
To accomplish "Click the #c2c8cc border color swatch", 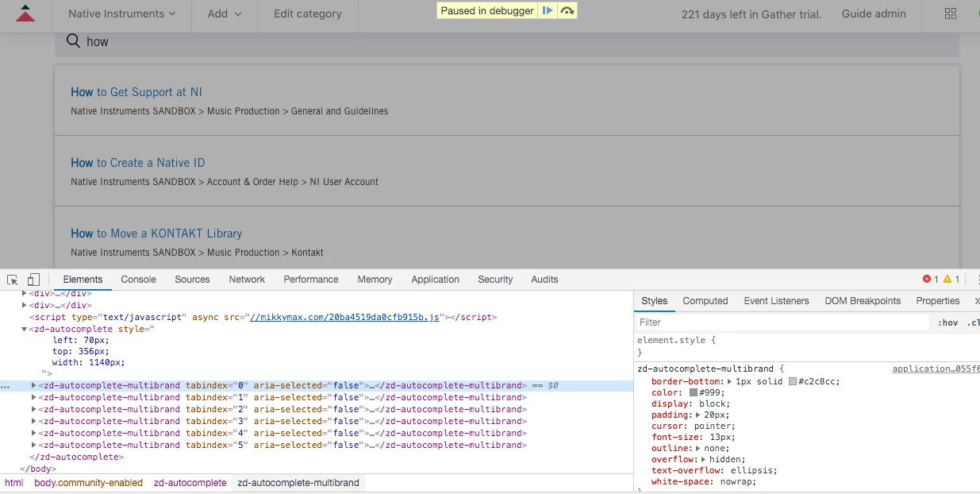I will (793, 381).
